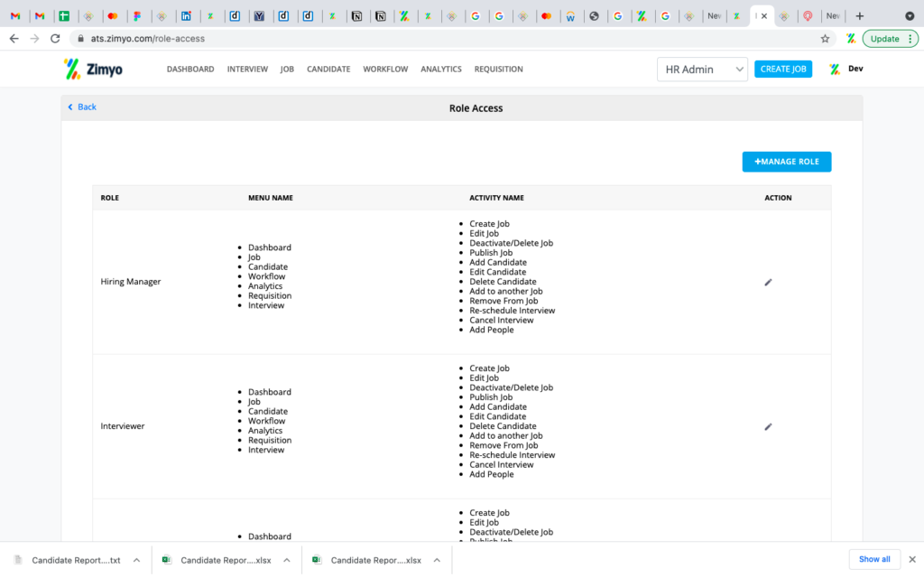This screenshot has height=578, width=924.
Task: Click the ACTIVITY NAME column header
Action: point(496,198)
